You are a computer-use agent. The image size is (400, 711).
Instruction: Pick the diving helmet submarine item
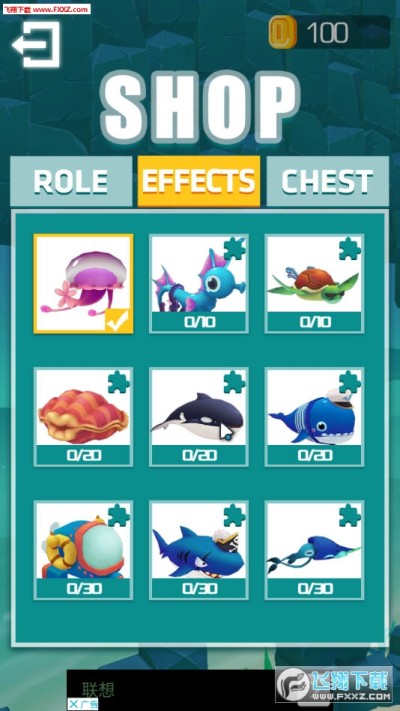click(x=84, y=550)
